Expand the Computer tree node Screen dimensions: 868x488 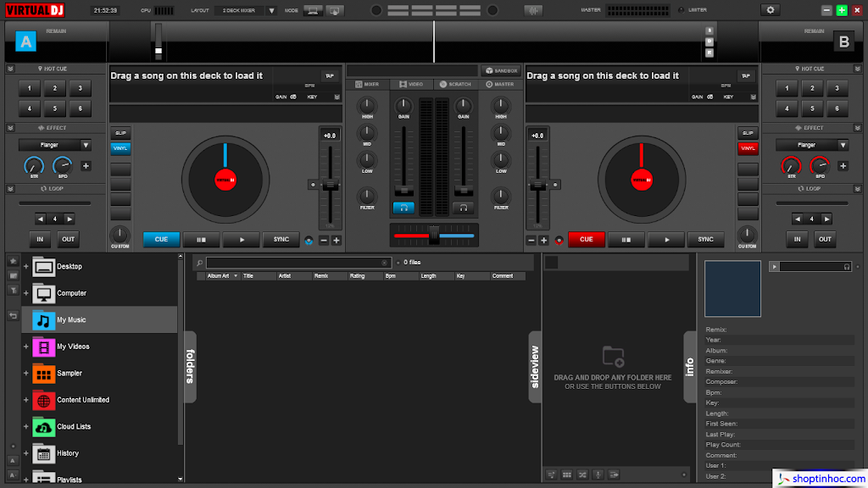26,293
